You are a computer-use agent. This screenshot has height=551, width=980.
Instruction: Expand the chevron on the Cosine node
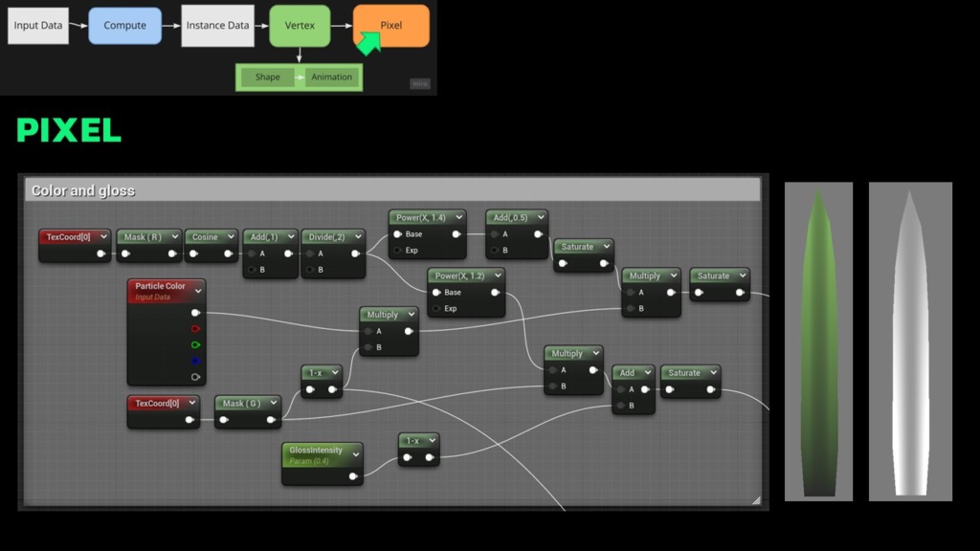coord(230,236)
